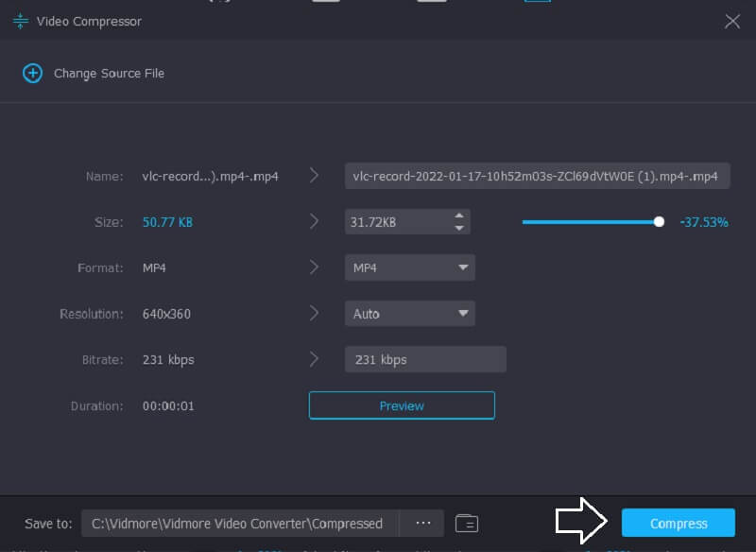Click the chevron beside the Resolution row
Image resolution: width=756 pixels, height=552 pixels.
pos(315,313)
